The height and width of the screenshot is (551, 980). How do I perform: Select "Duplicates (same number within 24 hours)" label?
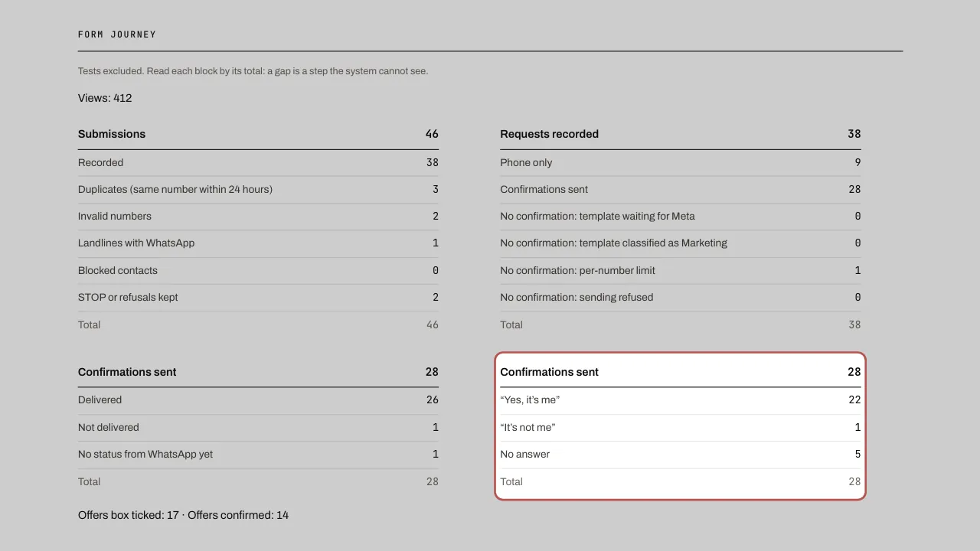click(x=175, y=189)
